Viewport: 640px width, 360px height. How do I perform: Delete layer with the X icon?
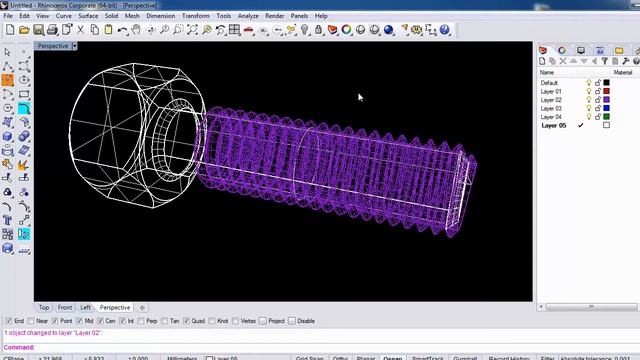tap(563, 61)
